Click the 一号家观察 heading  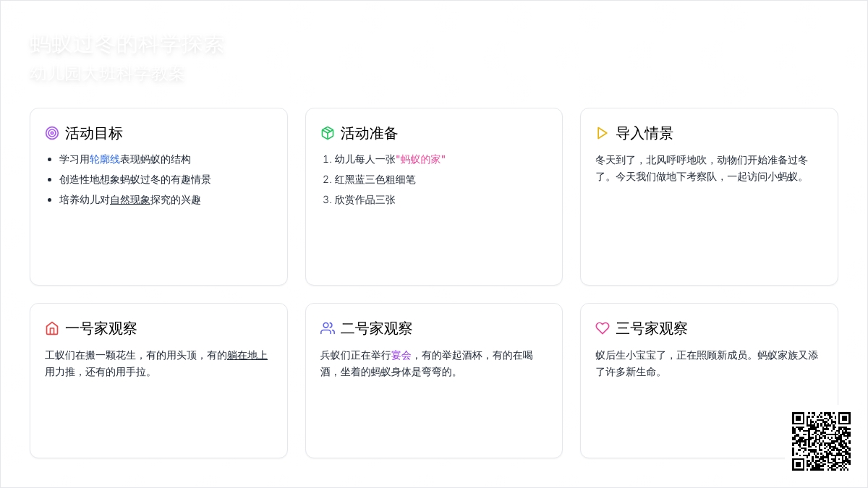pyautogui.click(x=101, y=328)
